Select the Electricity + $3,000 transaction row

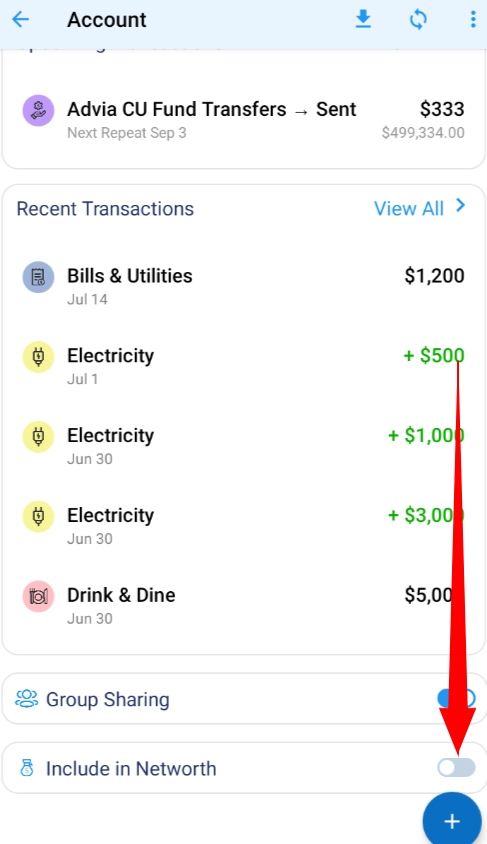[x=244, y=525]
